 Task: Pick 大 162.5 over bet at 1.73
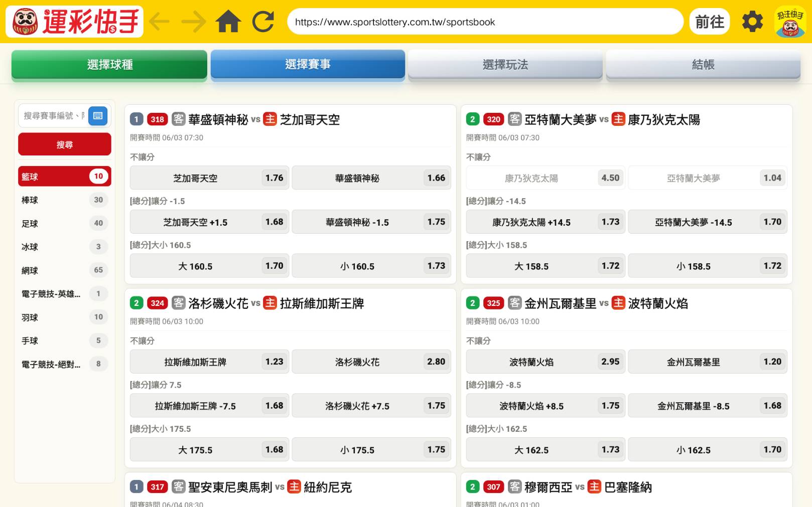[x=546, y=450]
